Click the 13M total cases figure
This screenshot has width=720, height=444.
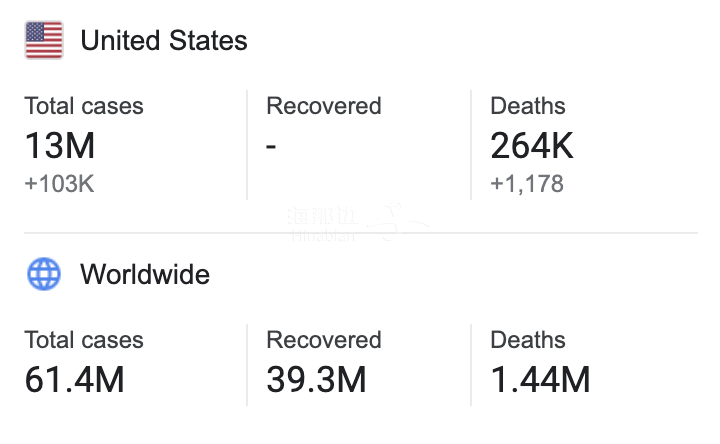coord(60,146)
